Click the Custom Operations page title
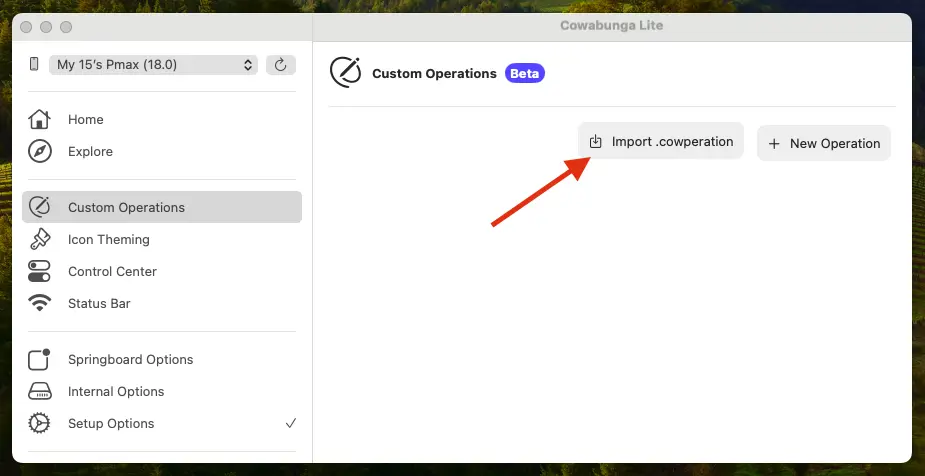The height and width of the screenshot is (476, 925). 434,74
